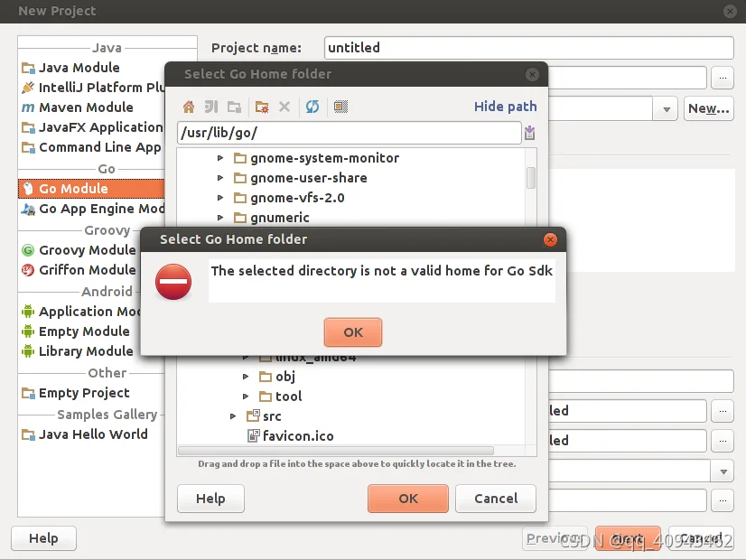Toggle show hidden files toolbar icon
Viewport: 746px width, 560px height.
(x=340, y=107)
